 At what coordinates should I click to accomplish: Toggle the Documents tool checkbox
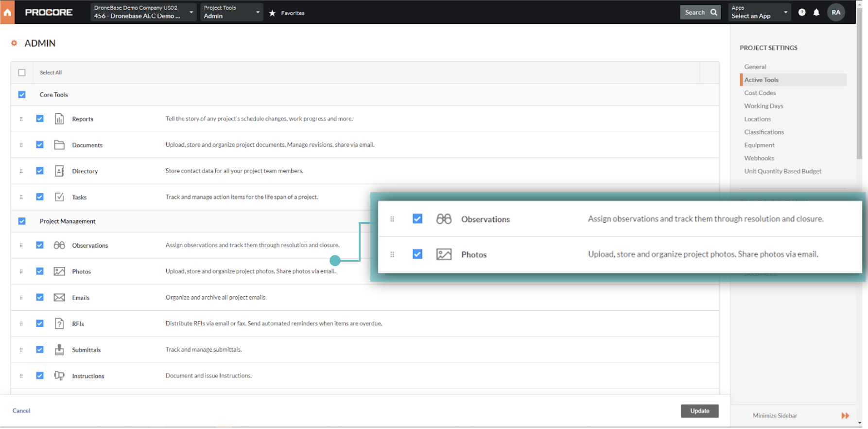click(40, 145)
